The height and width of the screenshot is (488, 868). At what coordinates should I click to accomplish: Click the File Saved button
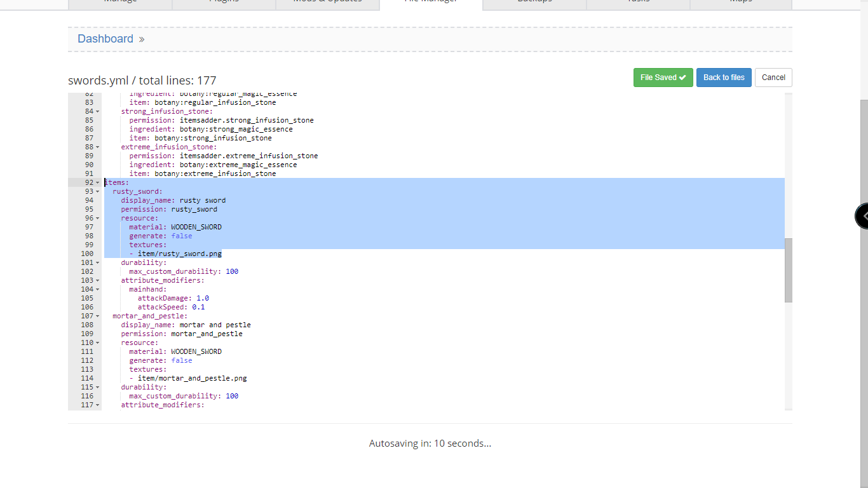[x=663, y=77]
